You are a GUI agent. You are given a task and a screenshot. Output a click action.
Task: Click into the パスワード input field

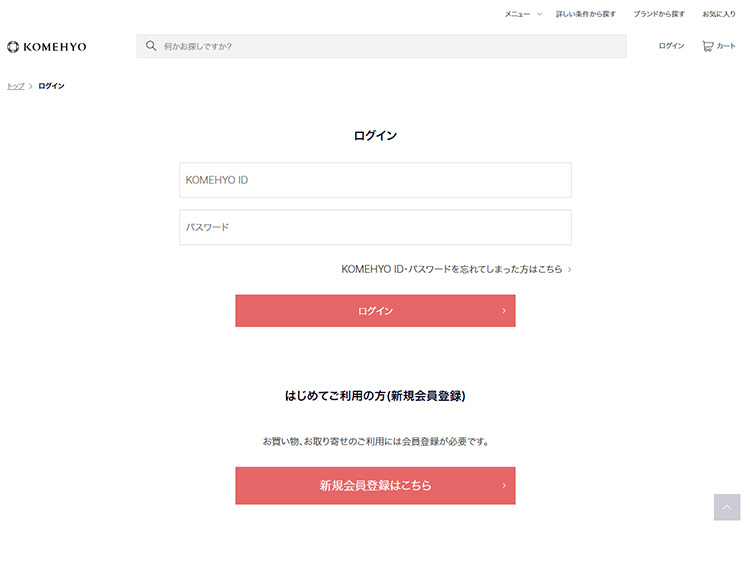pos(375,227)
